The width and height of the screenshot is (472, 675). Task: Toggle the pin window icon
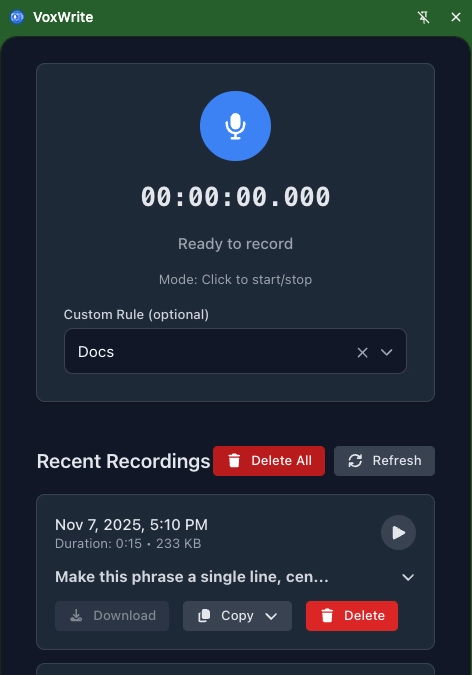coord(423,17)
